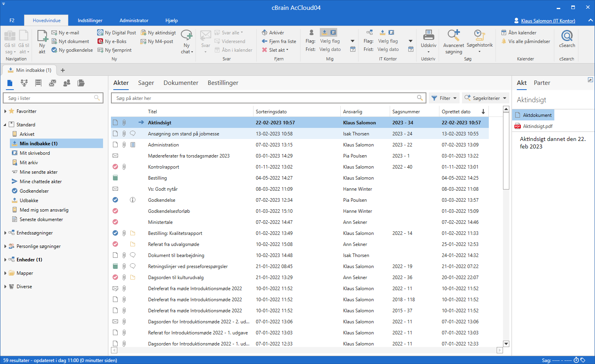Open the F2 menu tab
Image resolution: width=595 pixels, height=364 pixels.
click(12, 21)
